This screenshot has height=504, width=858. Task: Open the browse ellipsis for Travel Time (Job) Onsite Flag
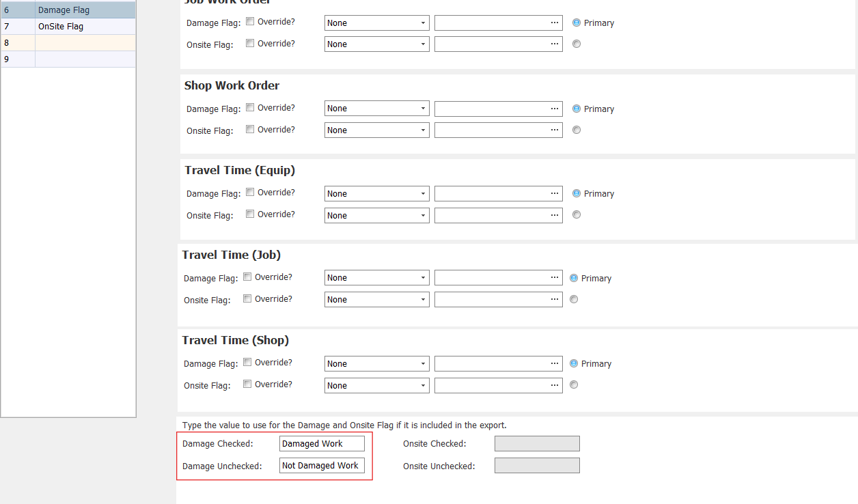(555, 299)
